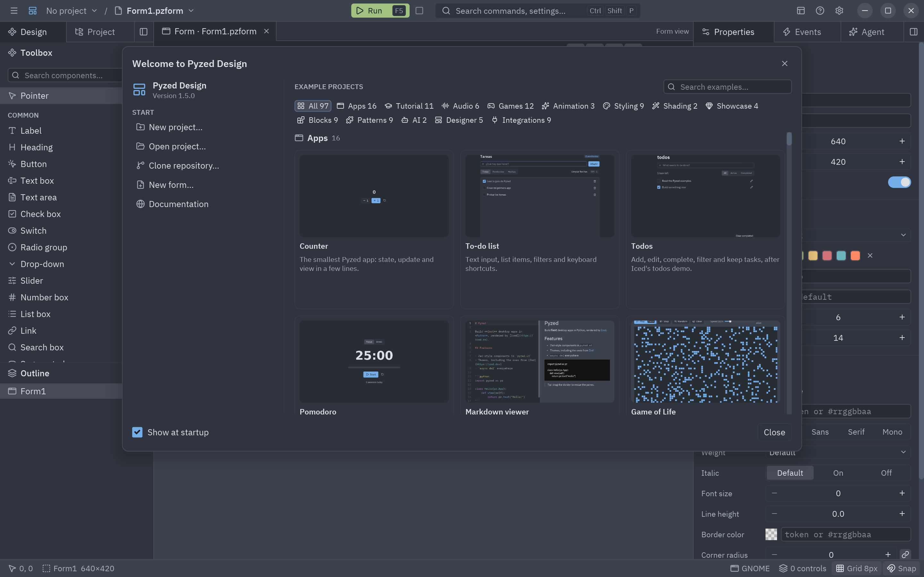The height and width of the screenshot is (577, 924).
Task: Click the Snap status bar icon
Action: point(902,568)
